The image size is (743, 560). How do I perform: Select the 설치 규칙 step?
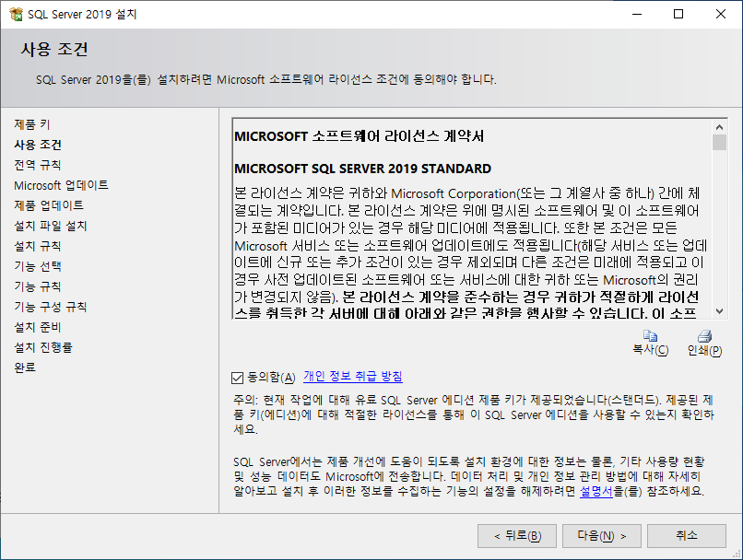tap(38, 246)
